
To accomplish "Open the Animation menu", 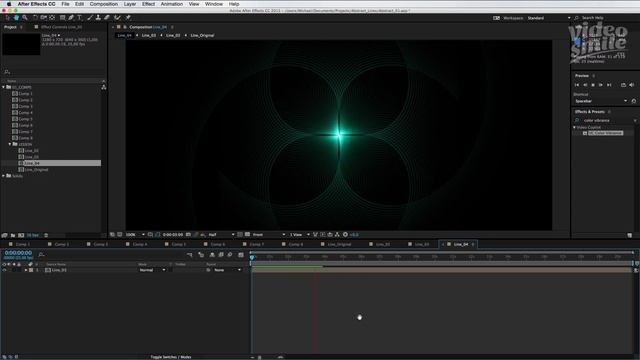I will (x=171, y=4).
